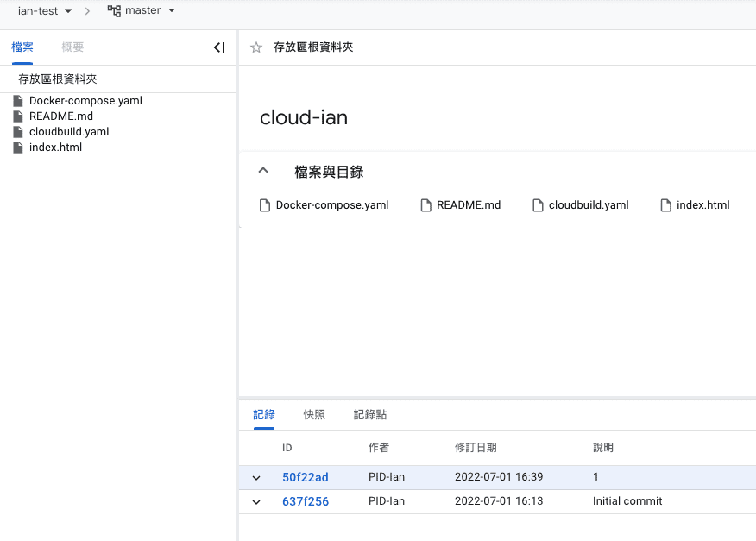
Task: Select the cloudbuild.yaml file icon in sidebar
Action: (x=17, y=131)
